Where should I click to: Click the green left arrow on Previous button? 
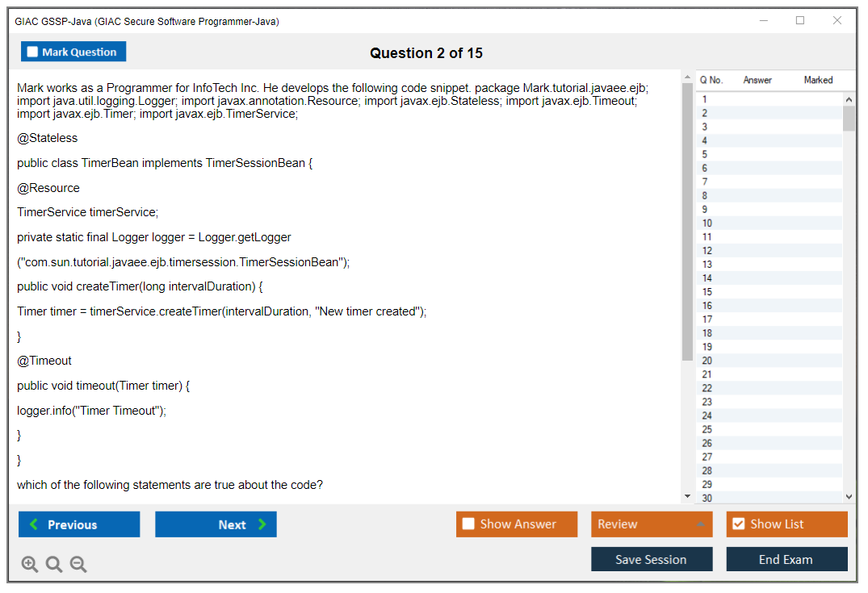point(32,524)
